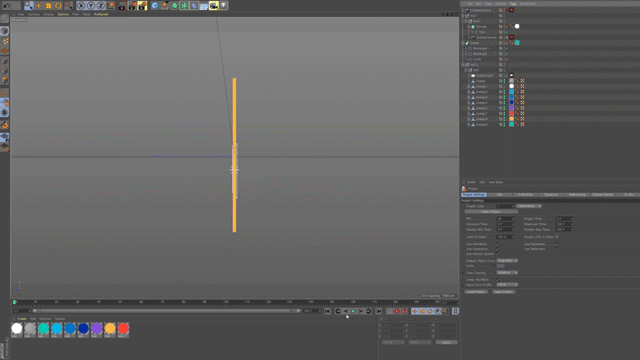The width and height of the screenshot is (640, 360).
Task: Select the red material swatch
Action: click(123, 329)
